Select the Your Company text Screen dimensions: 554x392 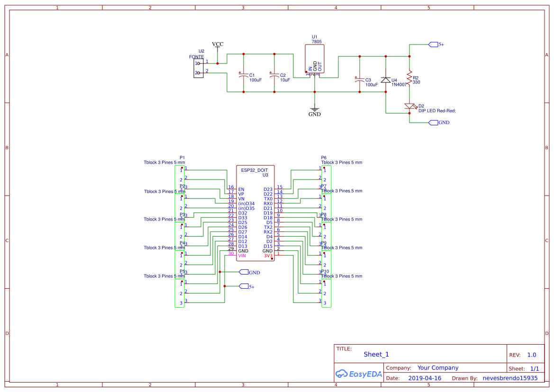click(438, 368)
